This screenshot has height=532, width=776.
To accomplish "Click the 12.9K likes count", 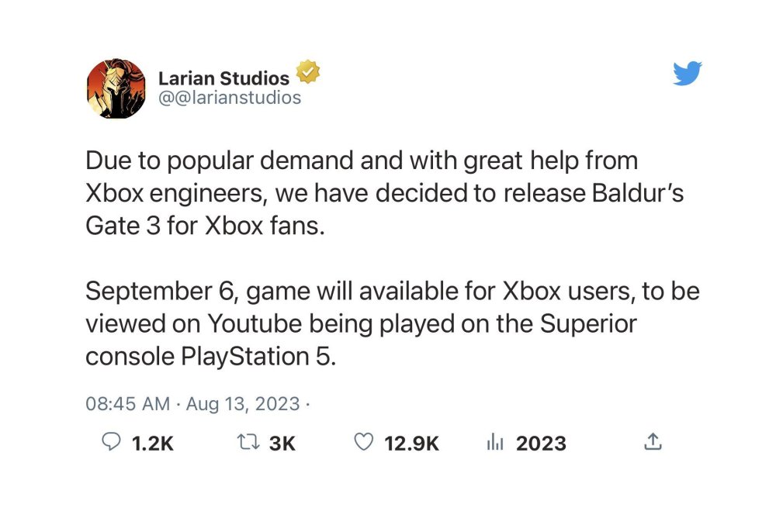I will click(412, 444).
